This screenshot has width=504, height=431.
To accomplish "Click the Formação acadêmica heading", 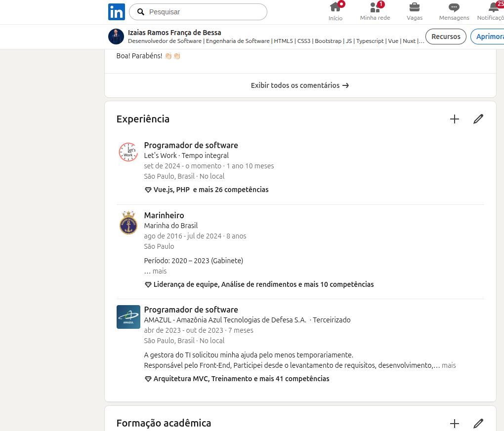I will [x=164, y=423].
